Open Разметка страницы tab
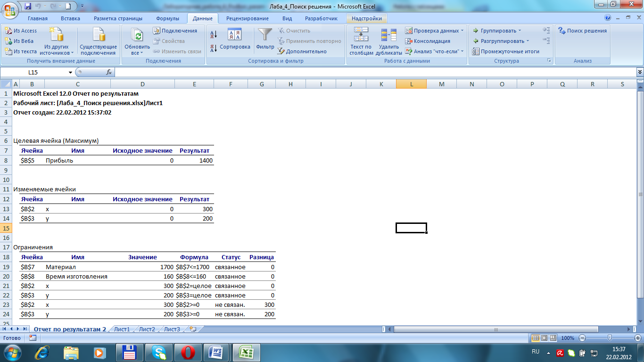This screenshot has height=362, width=644. (x=118, y=18)
